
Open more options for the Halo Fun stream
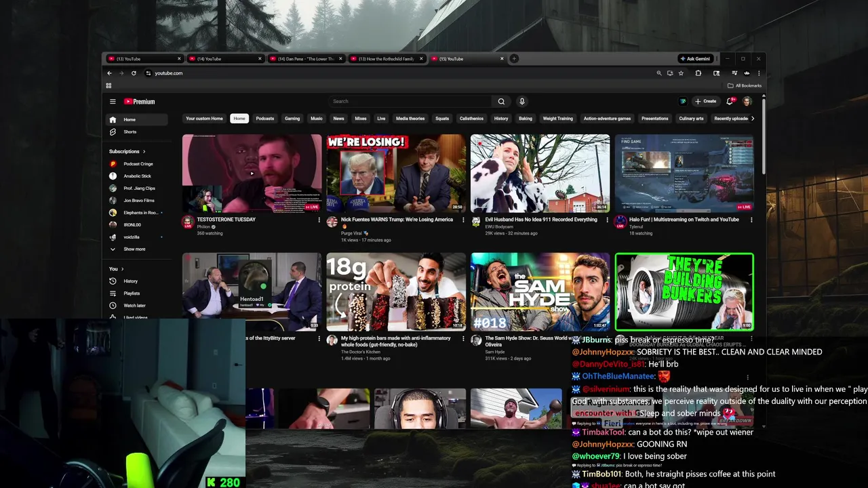(751, 220)
